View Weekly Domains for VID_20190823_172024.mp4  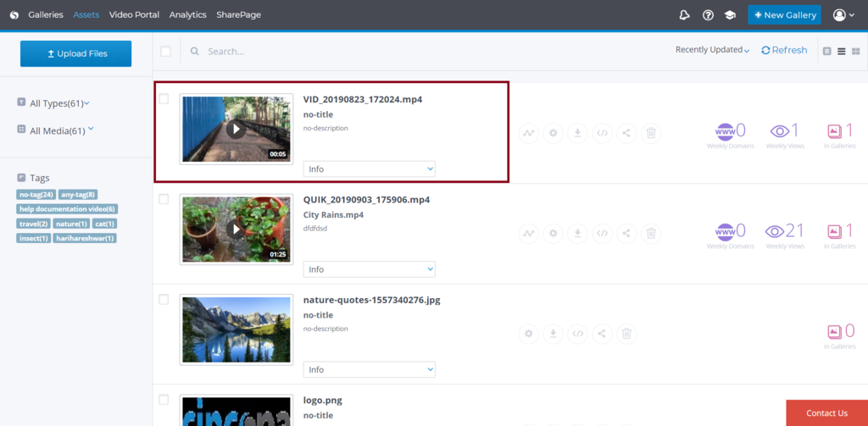730,136
